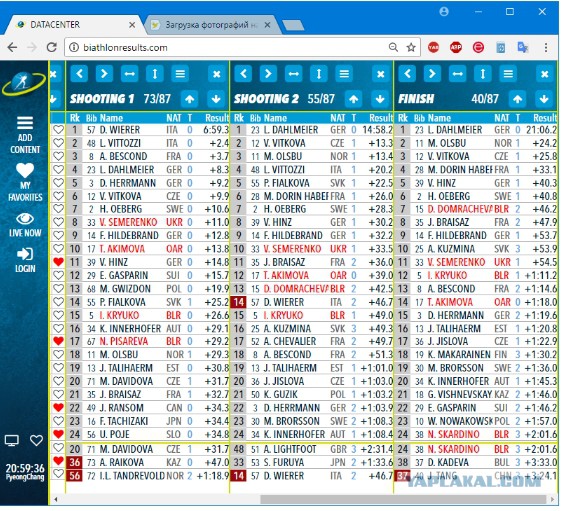Click the red ABP extension icon
This screenshot has width=567, height=511.
tap(456, 47)
